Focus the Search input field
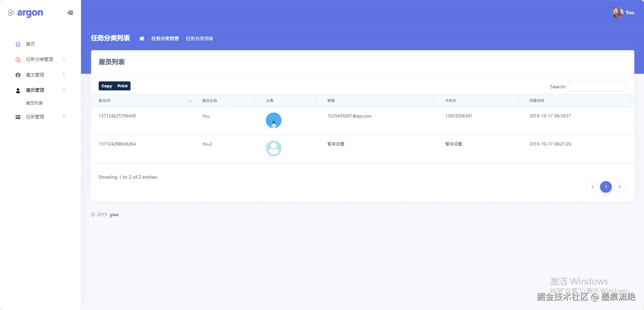 (x=597, y=87)
